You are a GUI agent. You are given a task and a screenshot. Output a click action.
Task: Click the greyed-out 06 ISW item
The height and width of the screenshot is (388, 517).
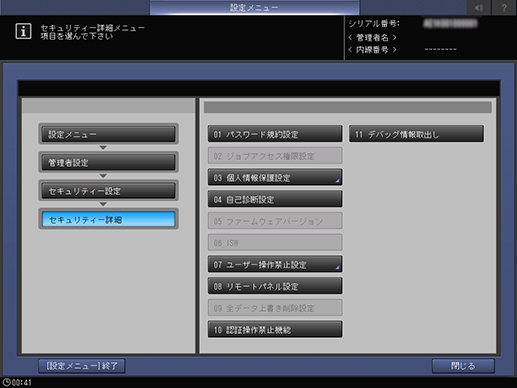click(x=275, y=243)
